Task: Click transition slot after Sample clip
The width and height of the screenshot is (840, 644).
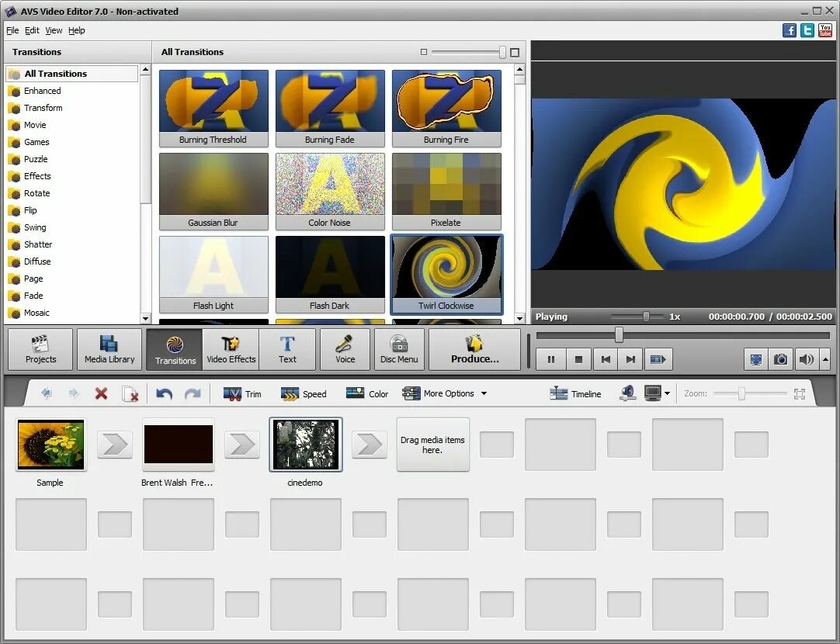Action: click(x=115, y=445)
